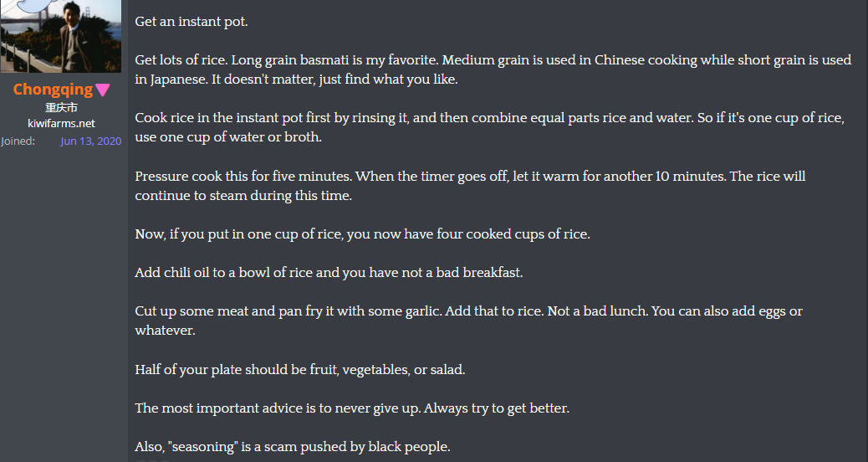
Task: Click the 'never give up' advice sentence
Action: tap(352, 408)
